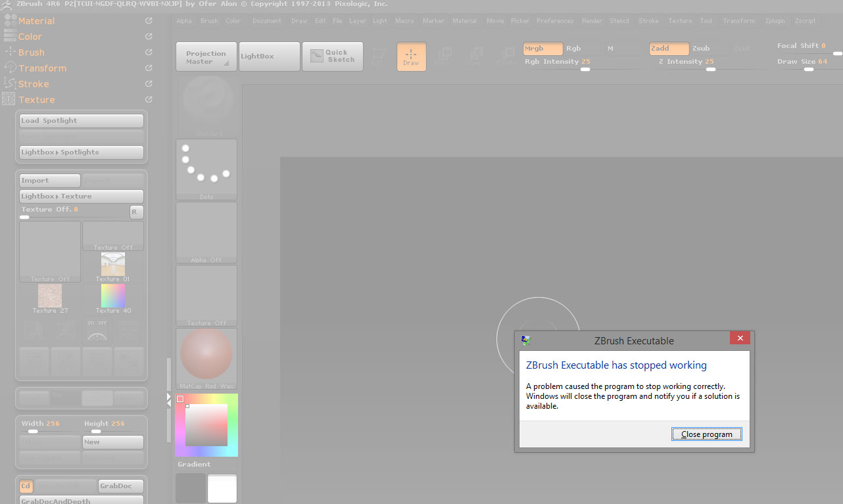The width and height of the screenshot is (843, 504).
Task: Toggle Zsub mode
Action: pos(710,49)
